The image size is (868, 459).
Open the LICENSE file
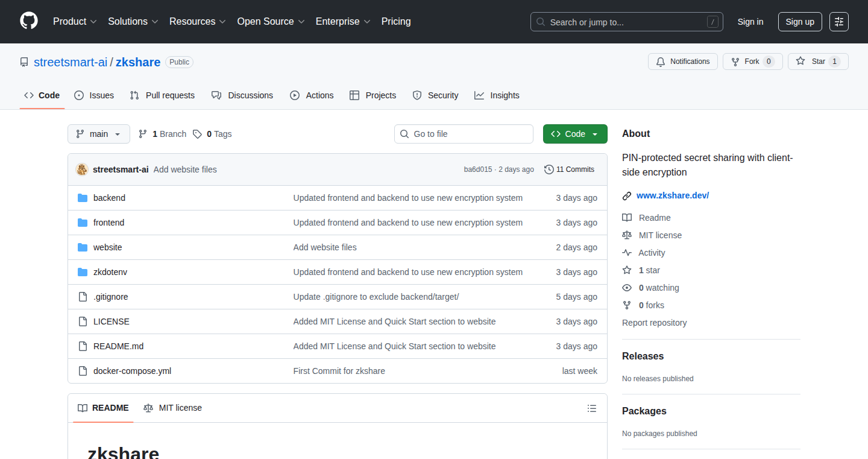(112, 321)
